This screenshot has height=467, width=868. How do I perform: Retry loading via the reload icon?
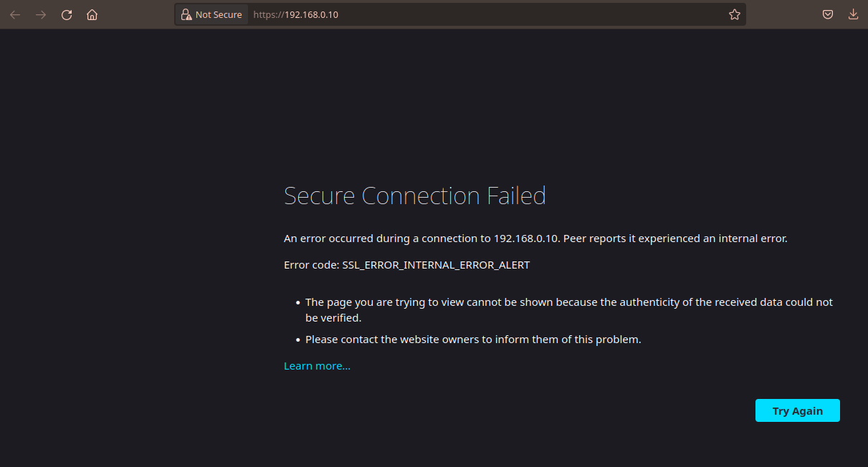click(x=66, y=14)
